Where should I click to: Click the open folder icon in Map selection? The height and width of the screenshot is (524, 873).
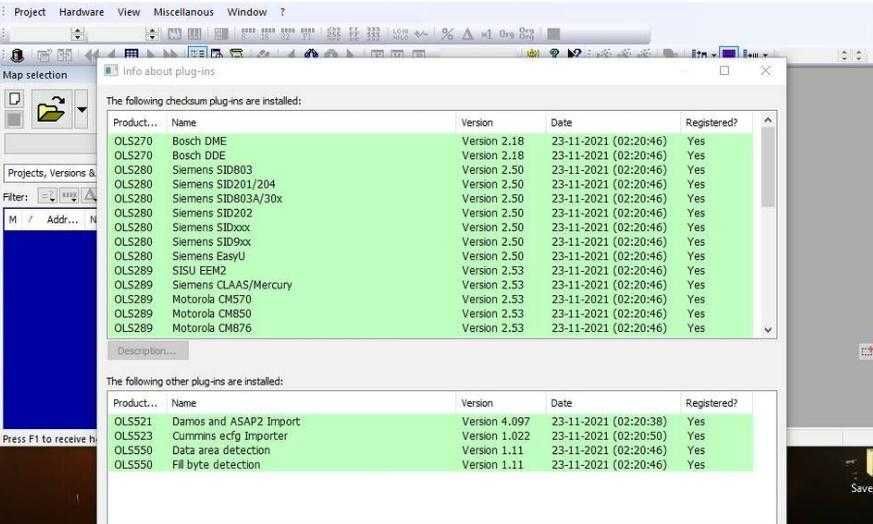pyautogui.click(x=51, y=109)
